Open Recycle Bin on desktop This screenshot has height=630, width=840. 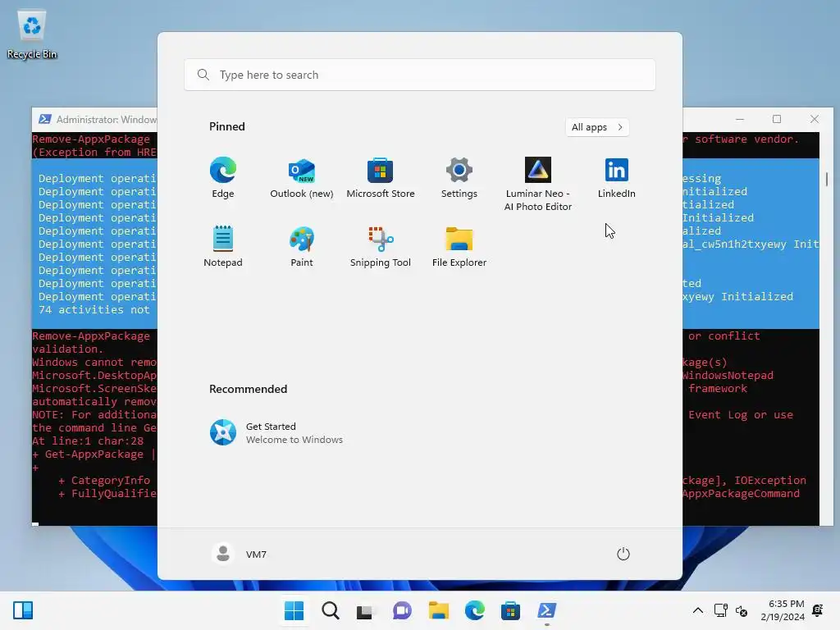click(x=32, y=34)
